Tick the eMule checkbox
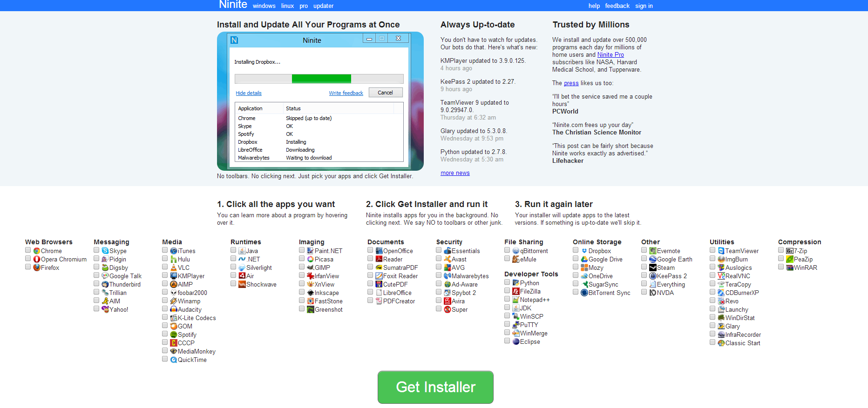The width and height of the screenshot is (868, 408). point(507,259)
